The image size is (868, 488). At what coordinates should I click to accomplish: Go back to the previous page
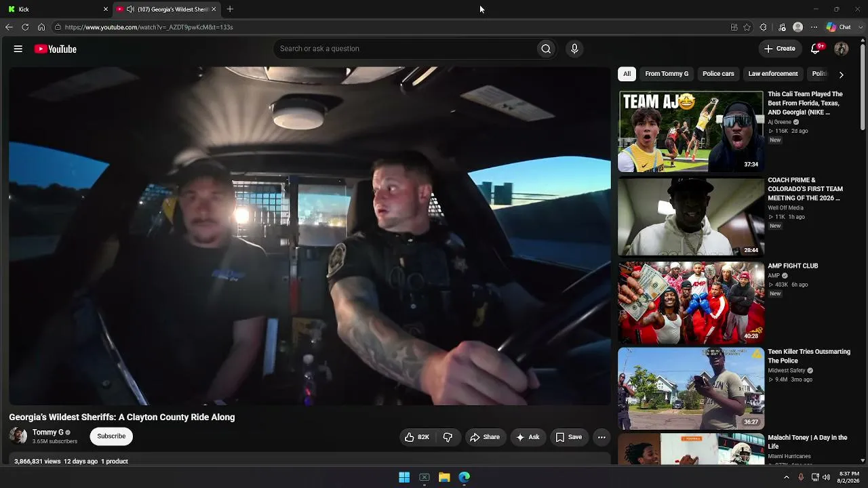tap(9, 27)
